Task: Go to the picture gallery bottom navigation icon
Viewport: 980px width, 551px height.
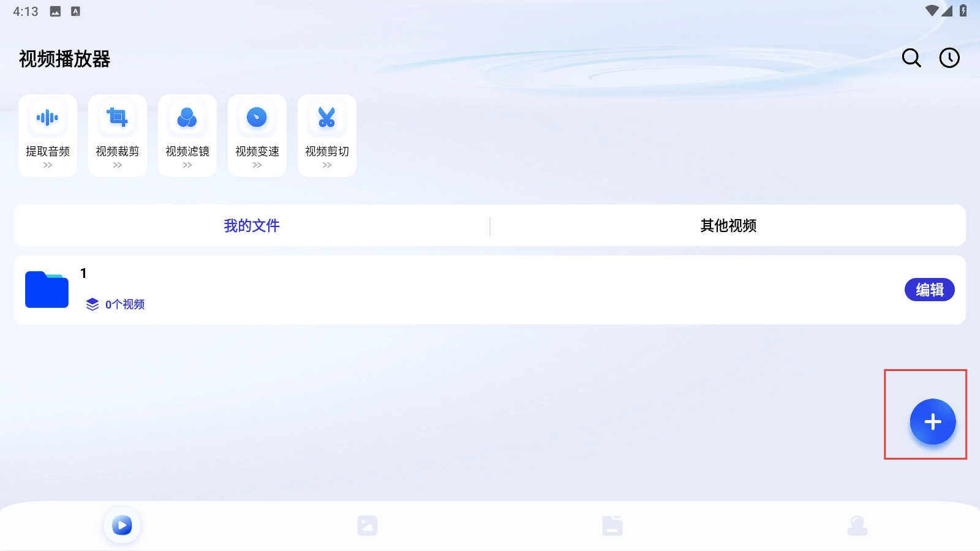Action: pos(367,525)
